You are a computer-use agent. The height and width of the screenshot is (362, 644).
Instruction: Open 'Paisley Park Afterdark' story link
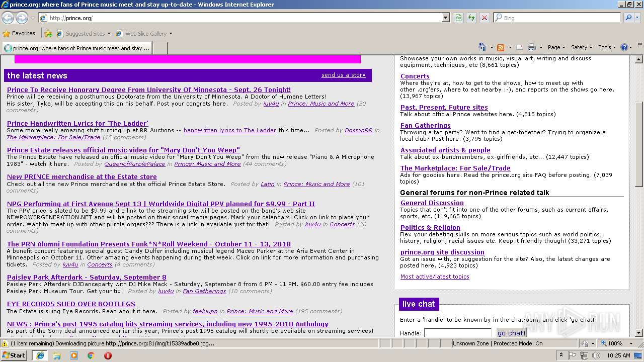point(87,277)
